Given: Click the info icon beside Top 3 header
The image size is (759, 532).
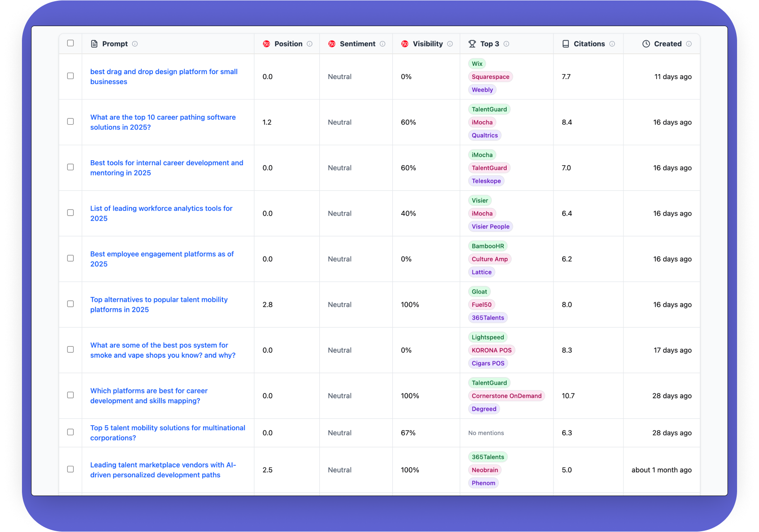Looking at the screenshot, I should [506, 44].
